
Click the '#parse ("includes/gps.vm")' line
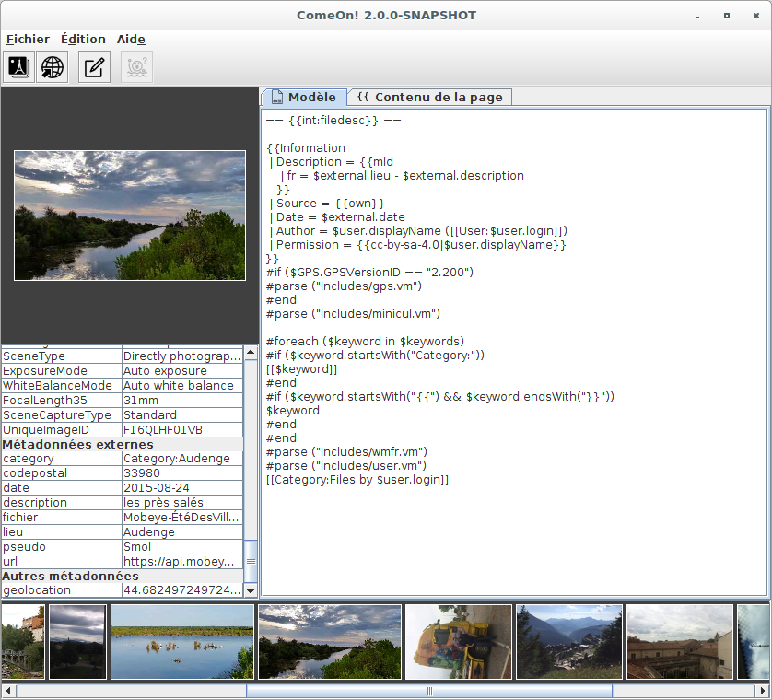pyautogui.click(x=344, y=286)
